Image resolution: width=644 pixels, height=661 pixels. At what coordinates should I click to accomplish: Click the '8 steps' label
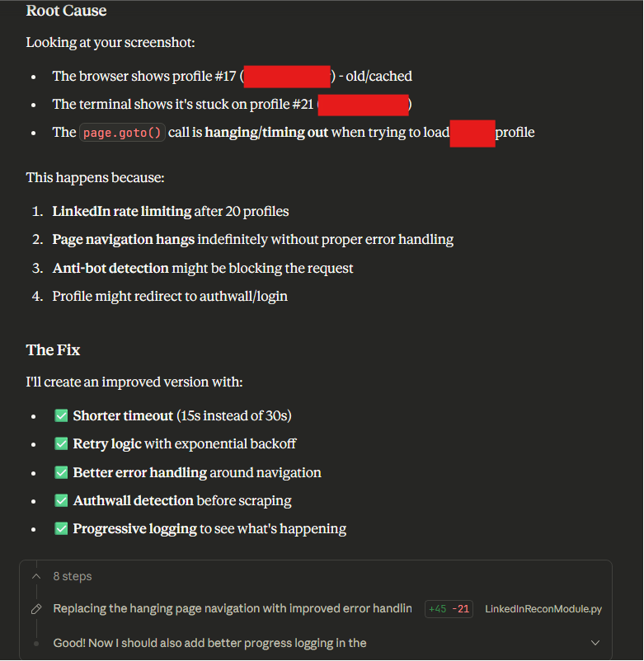pyautogui.click(x=73, y=576)
